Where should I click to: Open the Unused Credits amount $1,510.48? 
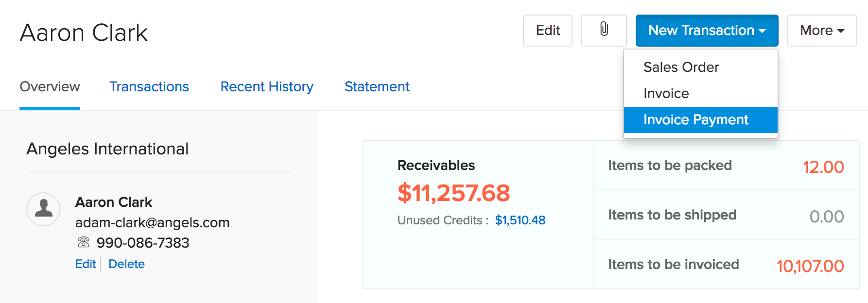[x=520, y=220]
